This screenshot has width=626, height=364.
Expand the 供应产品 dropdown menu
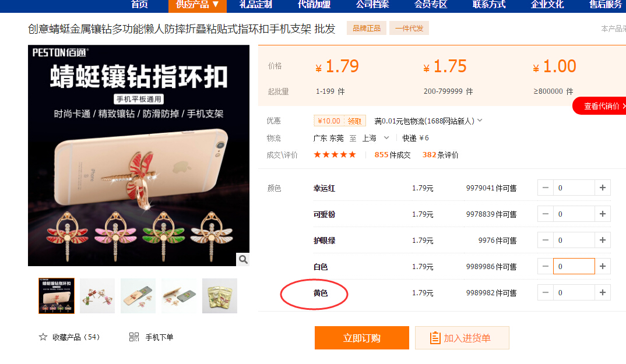198,5
